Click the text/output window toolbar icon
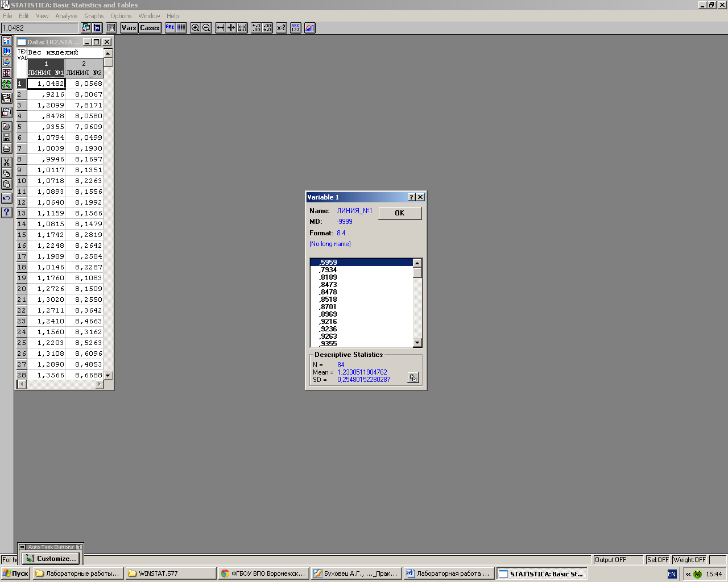Screen dimensions: 728x582 (97, 27)
